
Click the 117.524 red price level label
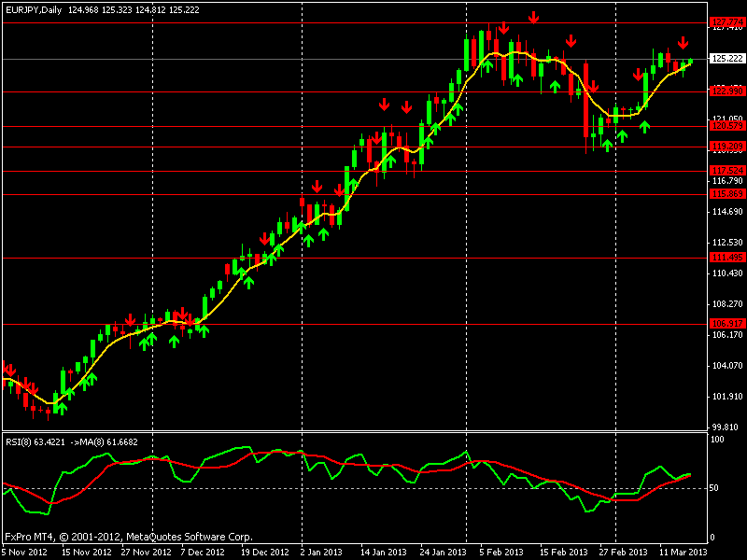(727, 171)
